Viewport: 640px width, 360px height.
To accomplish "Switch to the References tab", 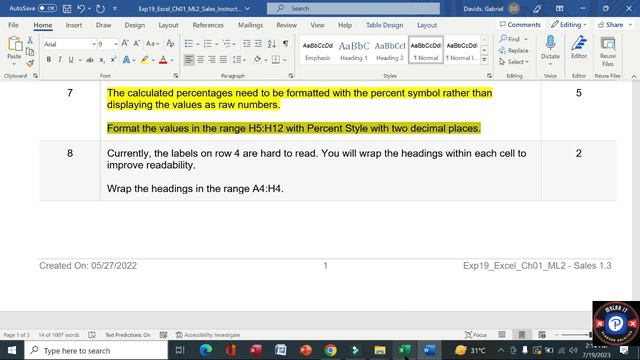I will [x=208, y=25].
